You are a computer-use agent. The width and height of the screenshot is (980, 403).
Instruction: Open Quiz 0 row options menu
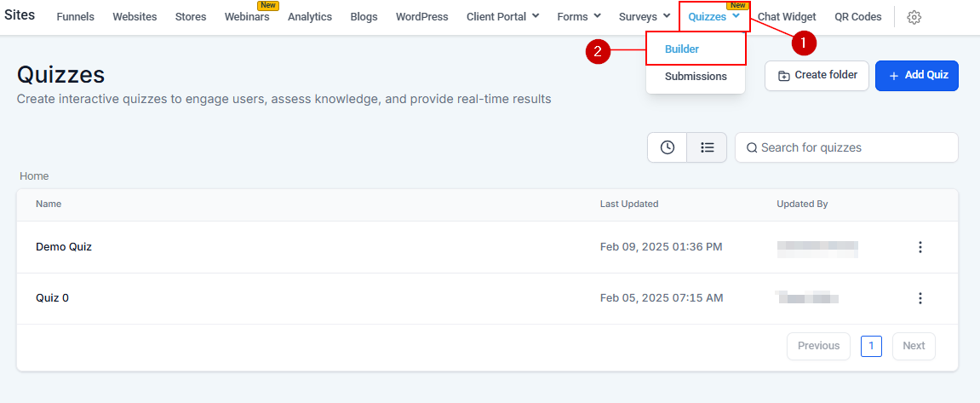920,298
